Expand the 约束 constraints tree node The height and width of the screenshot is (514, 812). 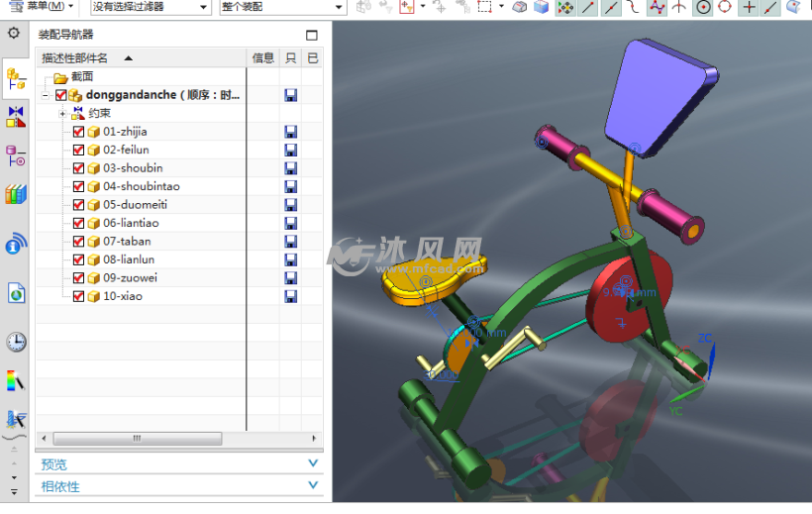click(62, 114)
